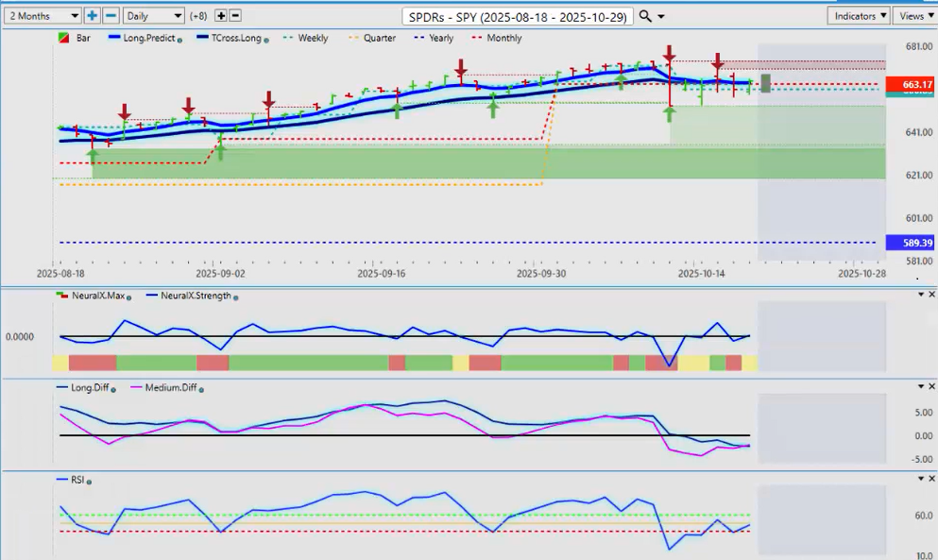The height and width of the screenshot is (560, 938).
Task: Click the black plus forecast-days button
Action: click(x=221, y=16)
